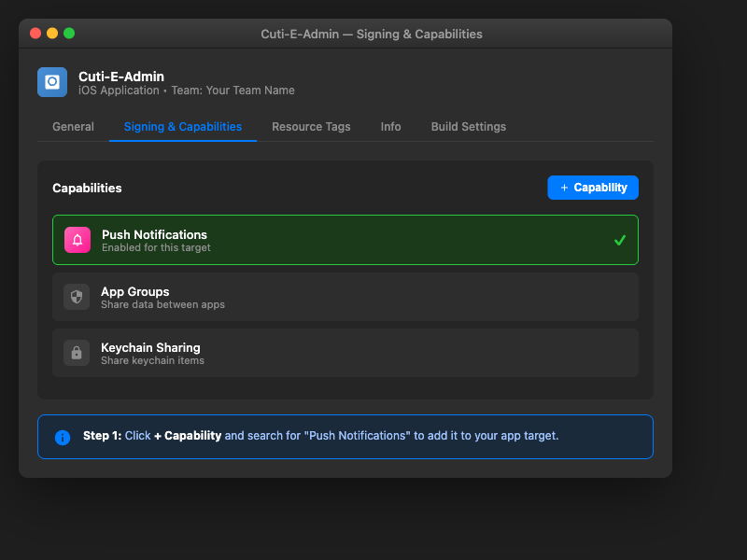Click the blue info icon in Step 1 banner

coord(63,436)
